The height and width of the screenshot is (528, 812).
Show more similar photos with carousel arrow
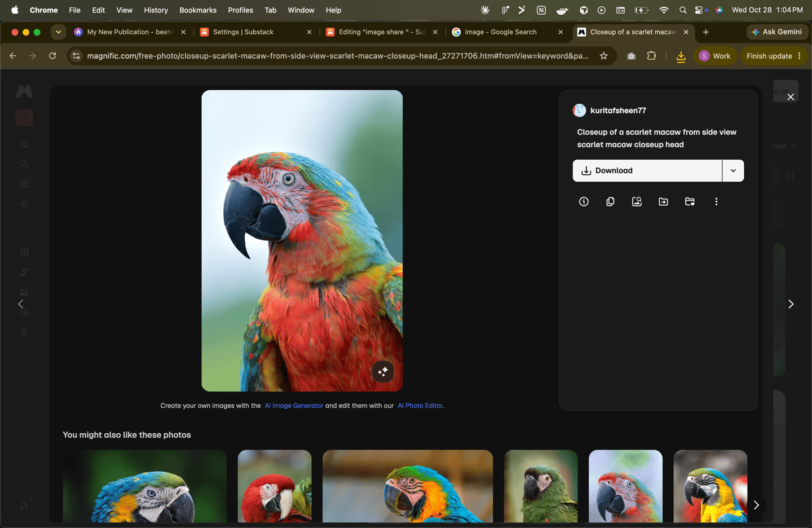756,505
